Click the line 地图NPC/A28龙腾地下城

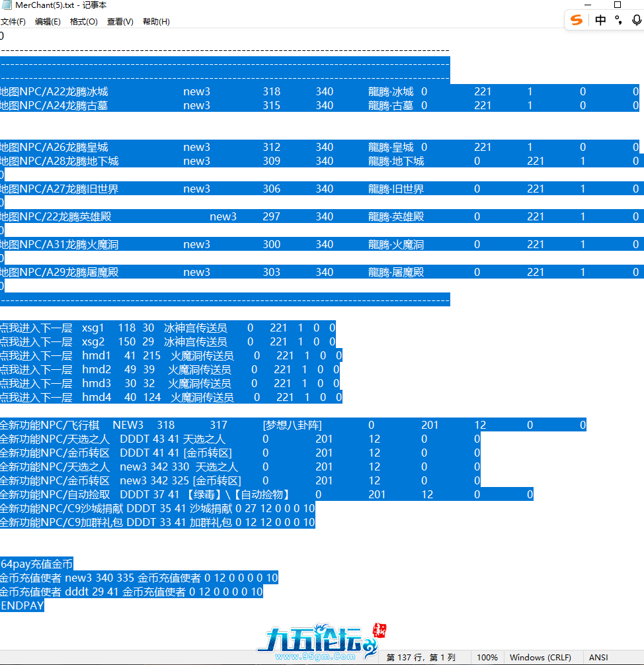tap(322, 161)
